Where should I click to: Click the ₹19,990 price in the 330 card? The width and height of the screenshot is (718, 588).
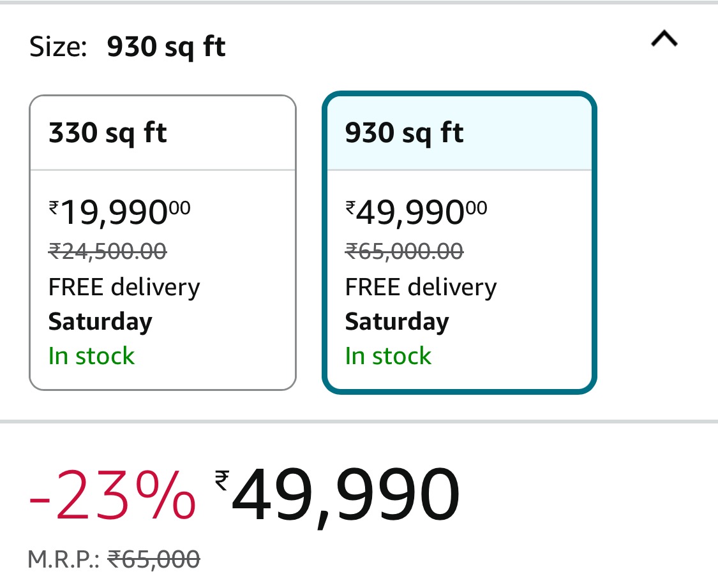pyautogui.click(x=119, y=213)
